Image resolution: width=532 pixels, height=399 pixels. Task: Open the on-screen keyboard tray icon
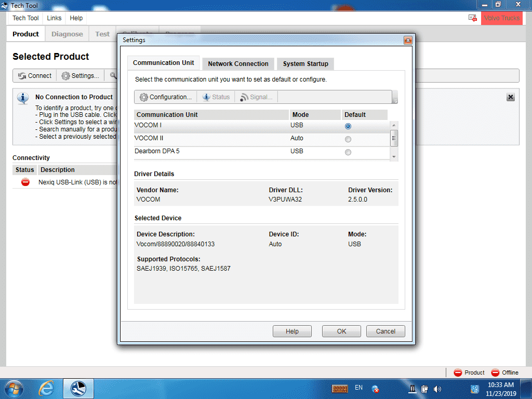(x=340, y=389)
